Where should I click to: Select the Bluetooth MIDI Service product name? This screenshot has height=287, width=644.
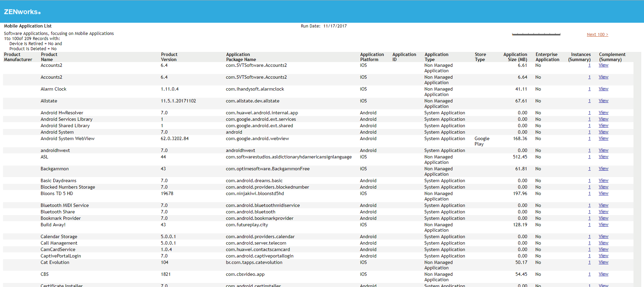point(65,206)
